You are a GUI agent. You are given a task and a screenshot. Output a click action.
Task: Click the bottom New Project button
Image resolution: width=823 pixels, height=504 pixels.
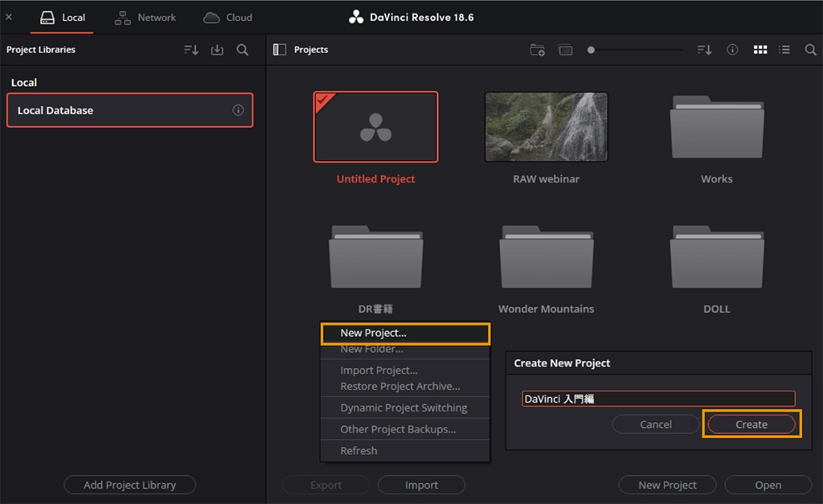click(x=667, y=485)
